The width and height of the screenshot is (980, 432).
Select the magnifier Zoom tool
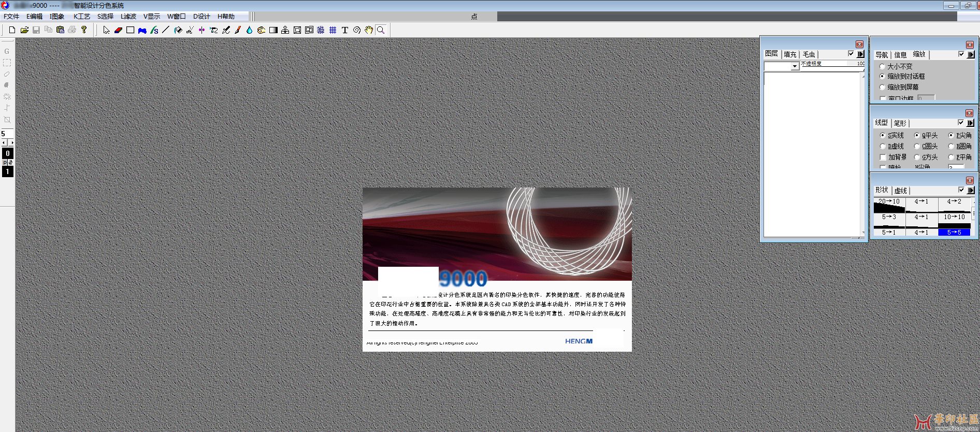pos(381,30)
